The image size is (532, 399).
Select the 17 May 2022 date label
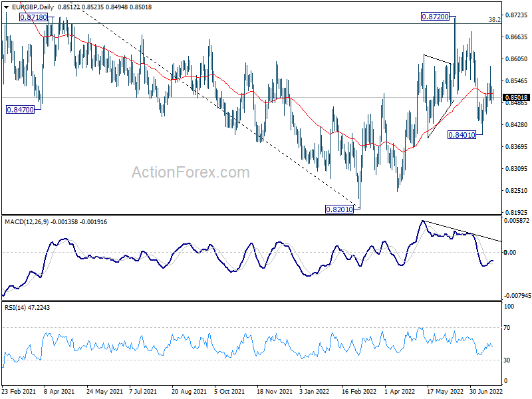(445, 391)
